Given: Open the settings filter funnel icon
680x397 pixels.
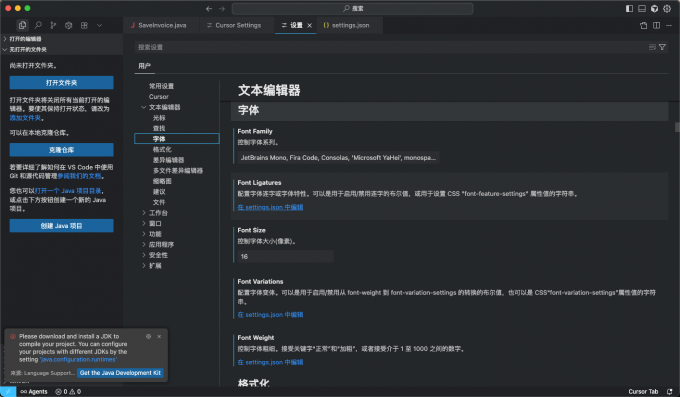Looking at the screenshot, I should click(662, 47).
